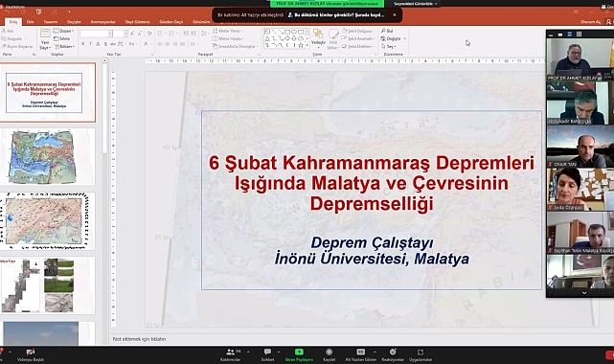
Task: Open Şekil Anahattı shape outline
Action: click(358, 38)
